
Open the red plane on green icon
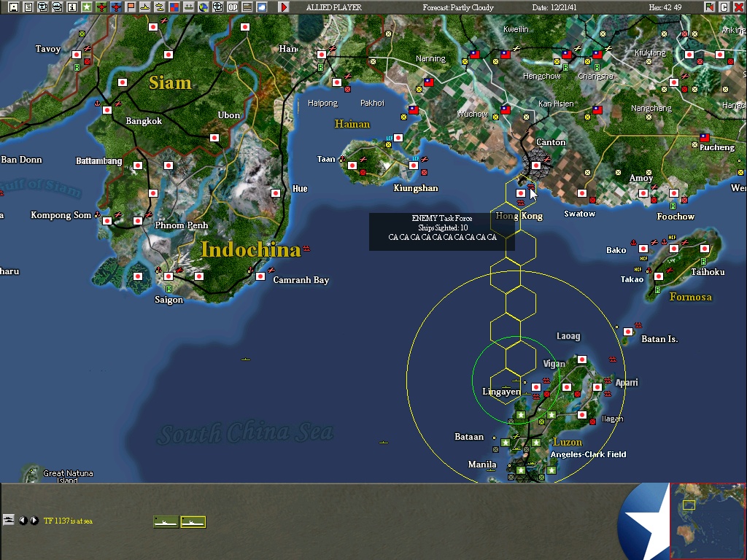pos(101,7)
